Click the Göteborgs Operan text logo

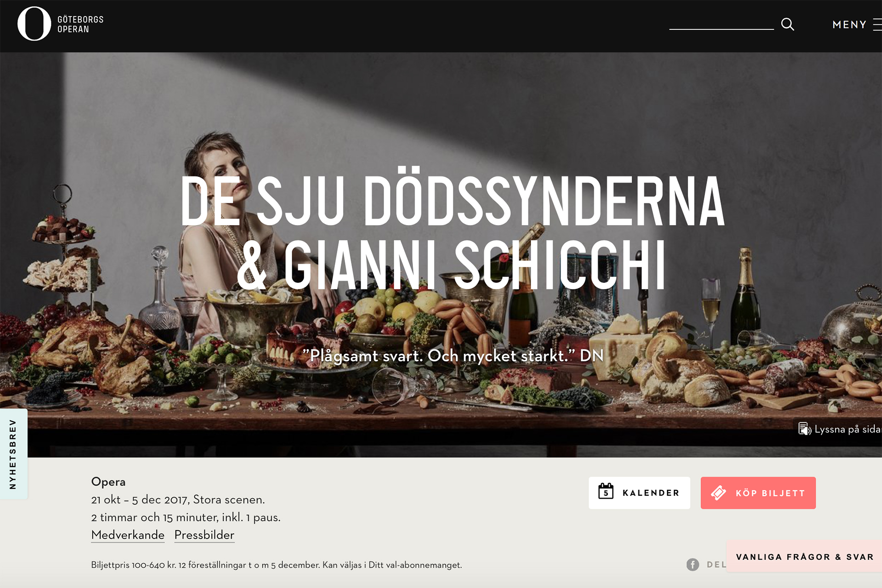tap(80, 24)
